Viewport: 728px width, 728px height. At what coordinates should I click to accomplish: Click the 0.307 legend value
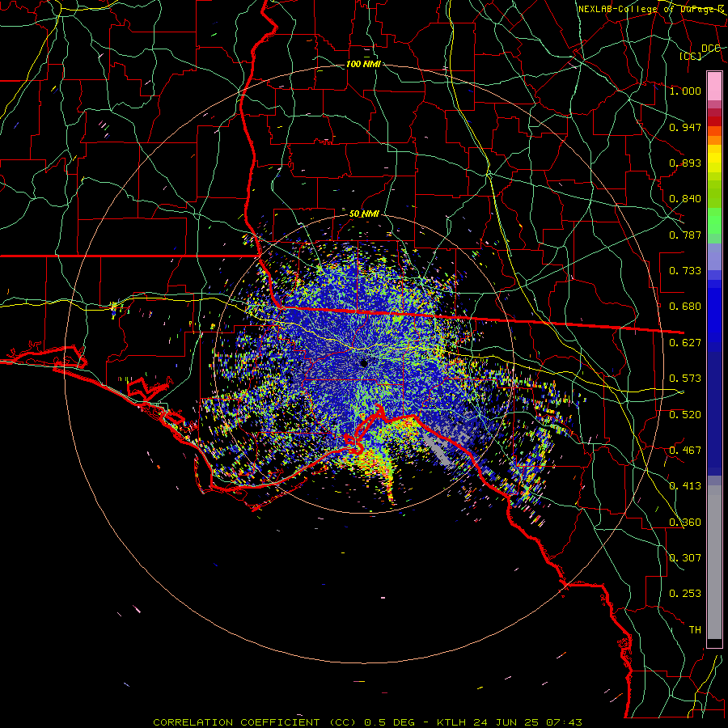click(x=685, y=558)
